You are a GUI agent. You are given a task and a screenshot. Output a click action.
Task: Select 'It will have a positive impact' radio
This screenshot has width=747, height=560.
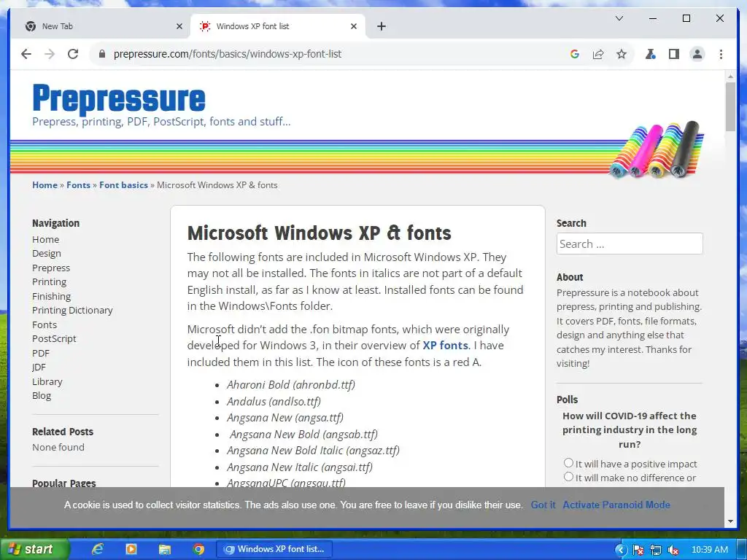pos(568,463)
